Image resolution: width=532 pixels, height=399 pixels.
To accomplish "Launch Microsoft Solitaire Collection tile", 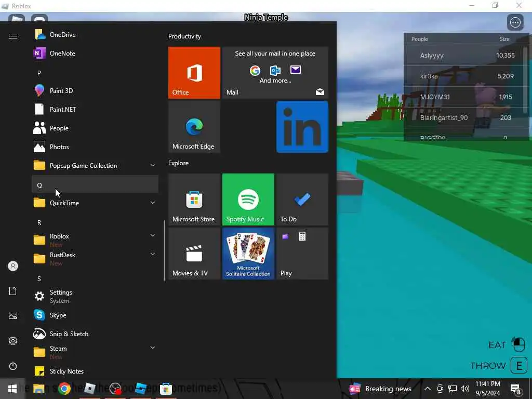I will click(x=248, y=254).
